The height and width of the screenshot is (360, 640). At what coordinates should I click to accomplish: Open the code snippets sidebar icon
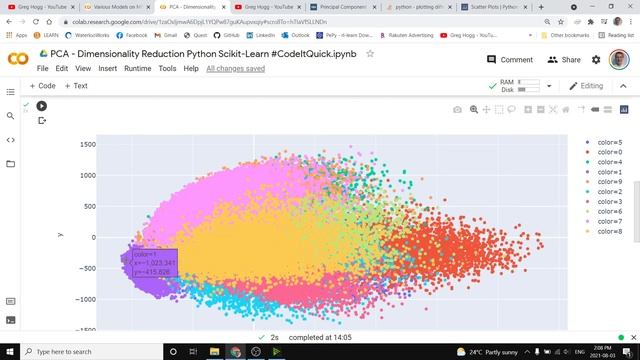(x=11, y=140)
